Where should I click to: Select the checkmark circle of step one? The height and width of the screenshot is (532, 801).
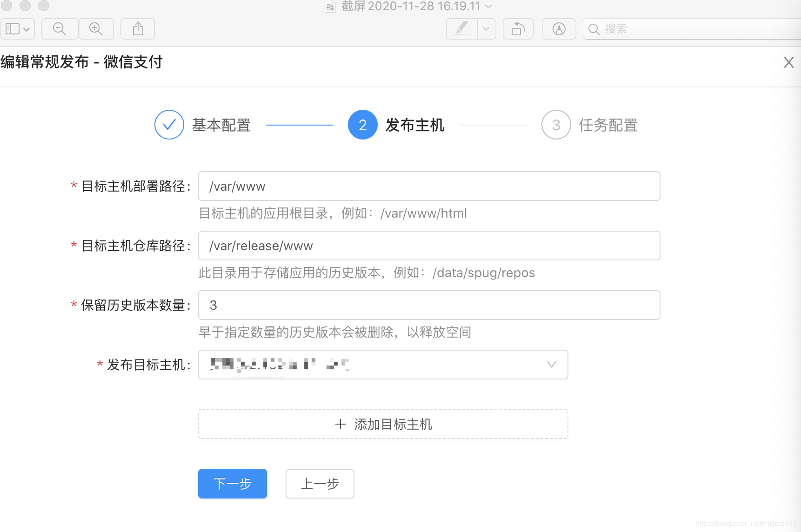click(169, 125)
